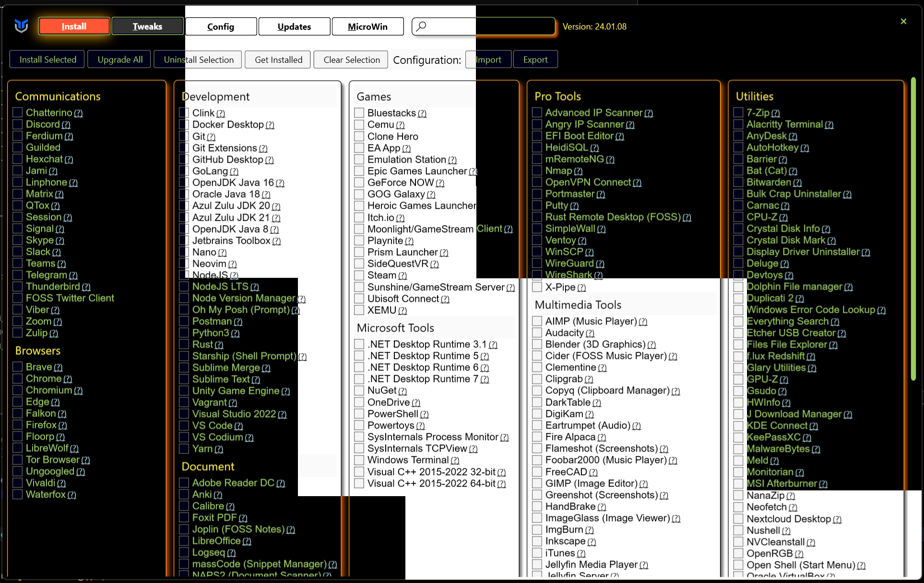Toggle the Windows Terminal checkbox
Screen dimensions: 924x583
[x=359, y=460]
